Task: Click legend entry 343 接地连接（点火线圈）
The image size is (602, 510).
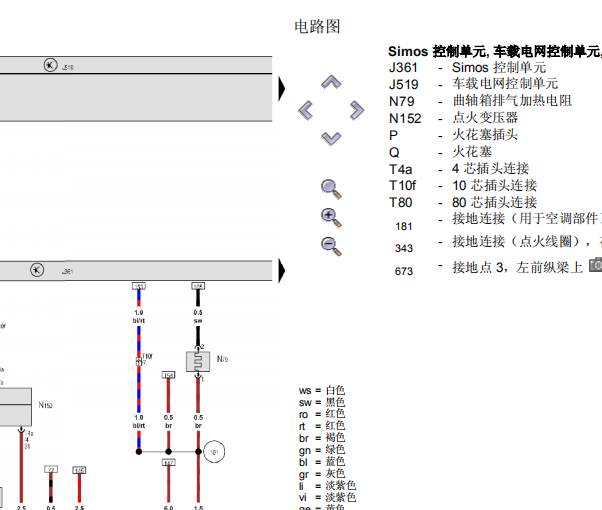Action: tap(498, 244)
